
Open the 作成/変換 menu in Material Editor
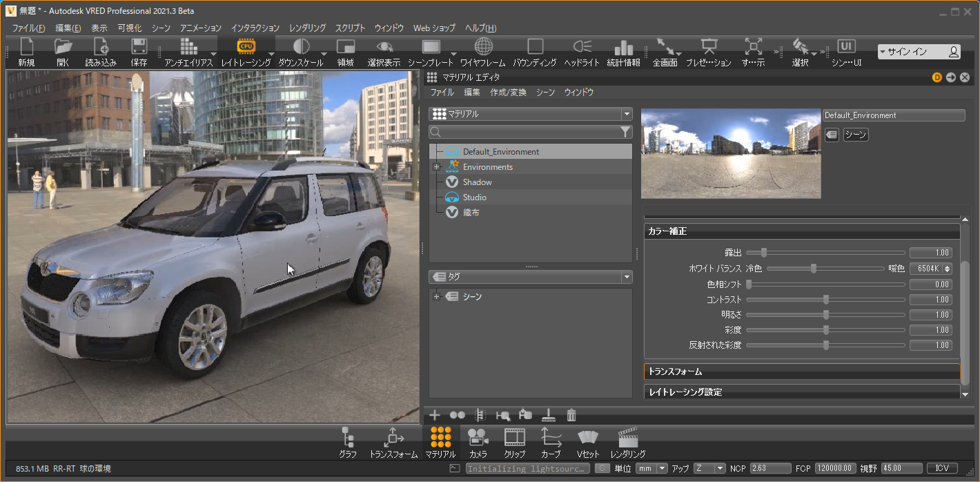click(x=508, y=93)
